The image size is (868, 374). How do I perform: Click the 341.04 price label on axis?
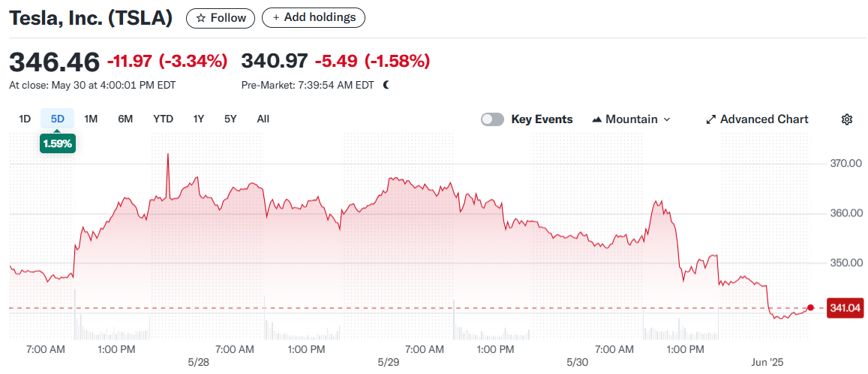point(845,308)
